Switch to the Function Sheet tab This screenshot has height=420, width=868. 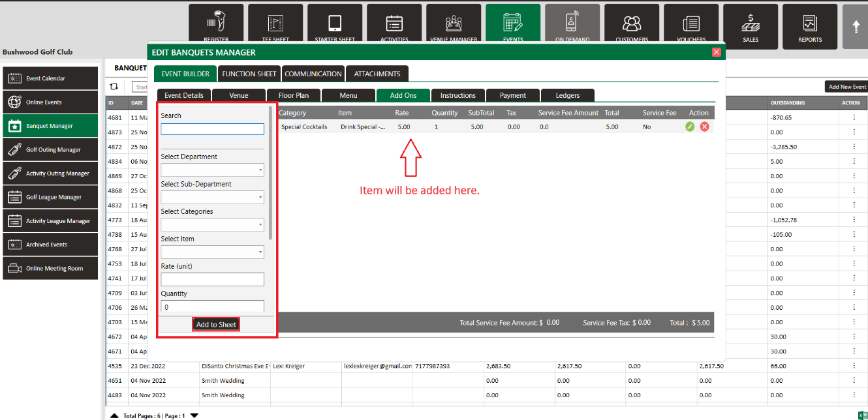(x=249, y=74)
